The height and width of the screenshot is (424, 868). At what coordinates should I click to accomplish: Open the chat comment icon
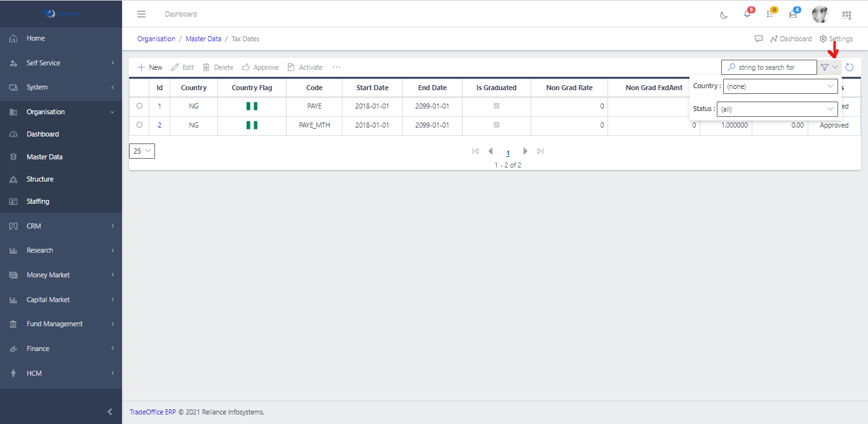click(x=759, y=39)
